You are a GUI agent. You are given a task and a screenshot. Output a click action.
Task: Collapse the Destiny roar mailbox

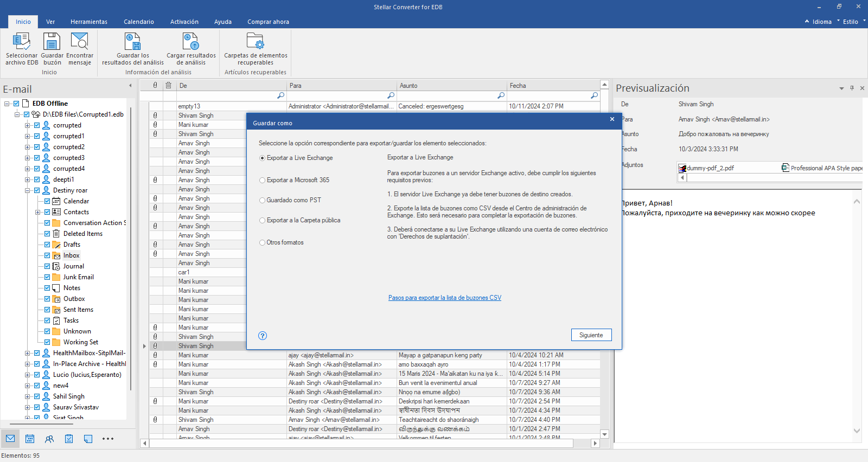pos(27,190)
